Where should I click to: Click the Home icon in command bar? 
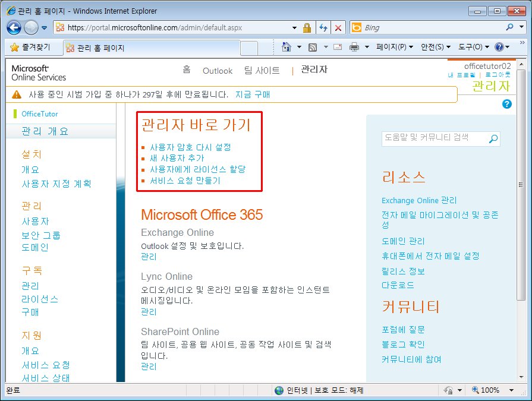pyautogui.click(x=287, y=47)
